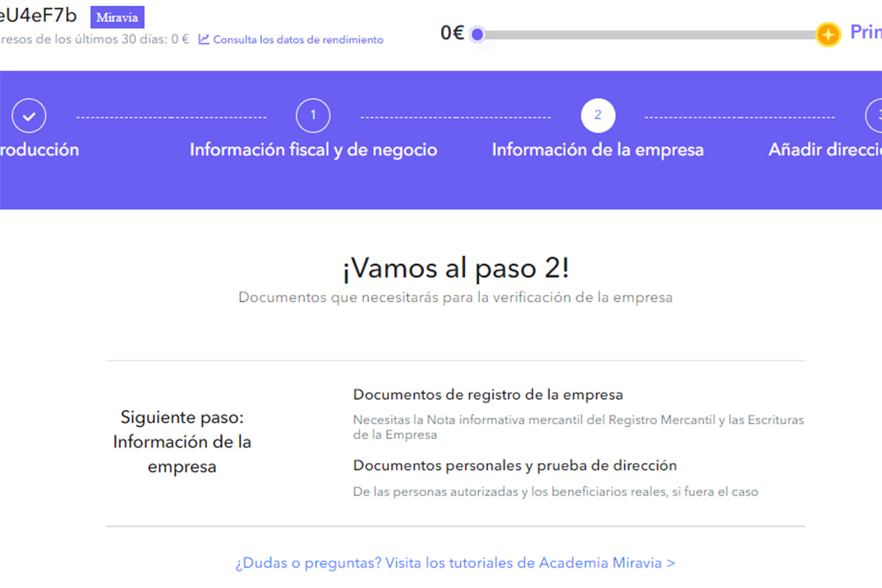
Task: Open Consulta los datos de rendimiento link
Action: [x=298, y=40]
